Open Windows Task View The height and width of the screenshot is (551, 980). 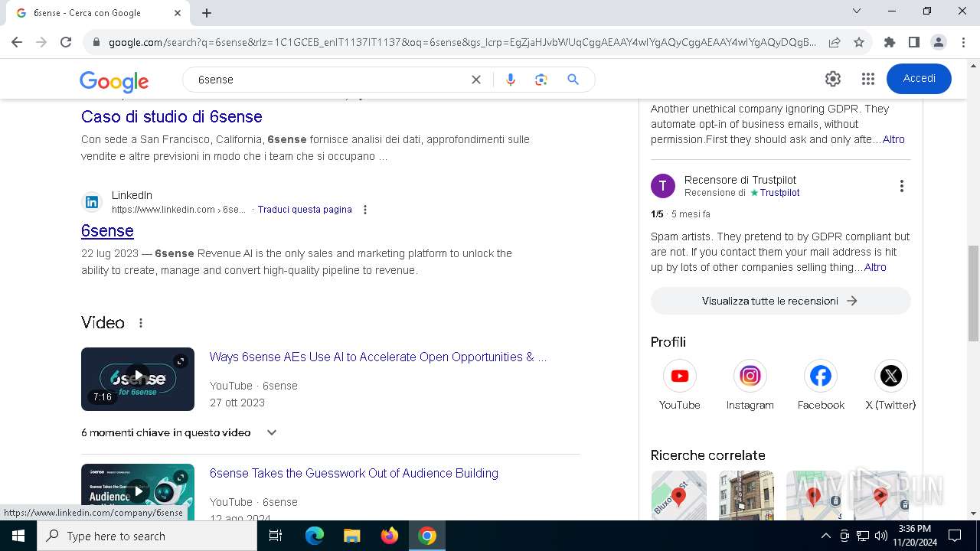[x=276, y=536]
